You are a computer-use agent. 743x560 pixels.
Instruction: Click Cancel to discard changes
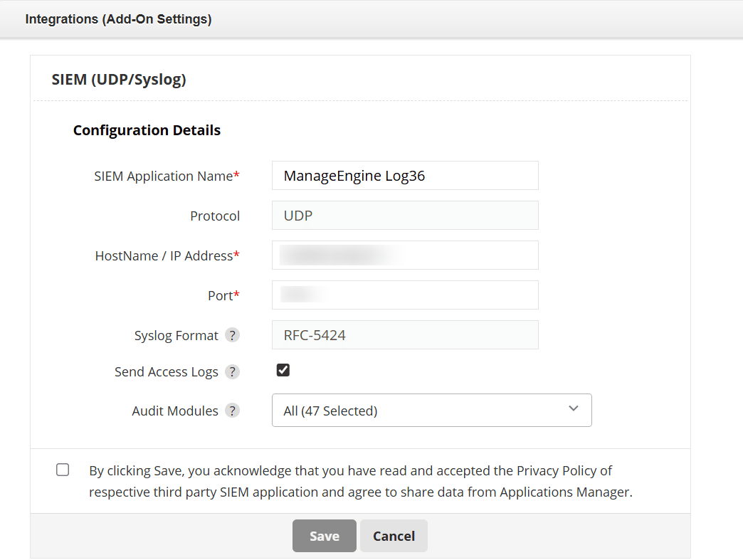[394, 536]
